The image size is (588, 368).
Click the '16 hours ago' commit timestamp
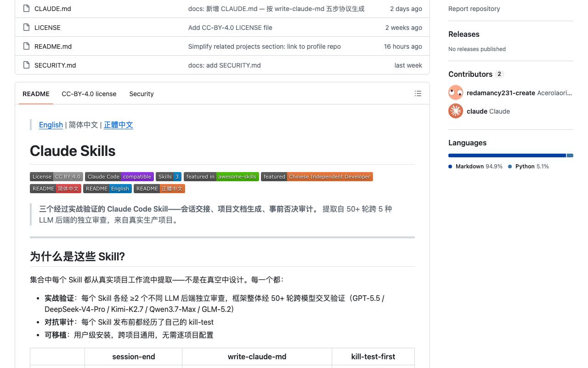(403, 46)
